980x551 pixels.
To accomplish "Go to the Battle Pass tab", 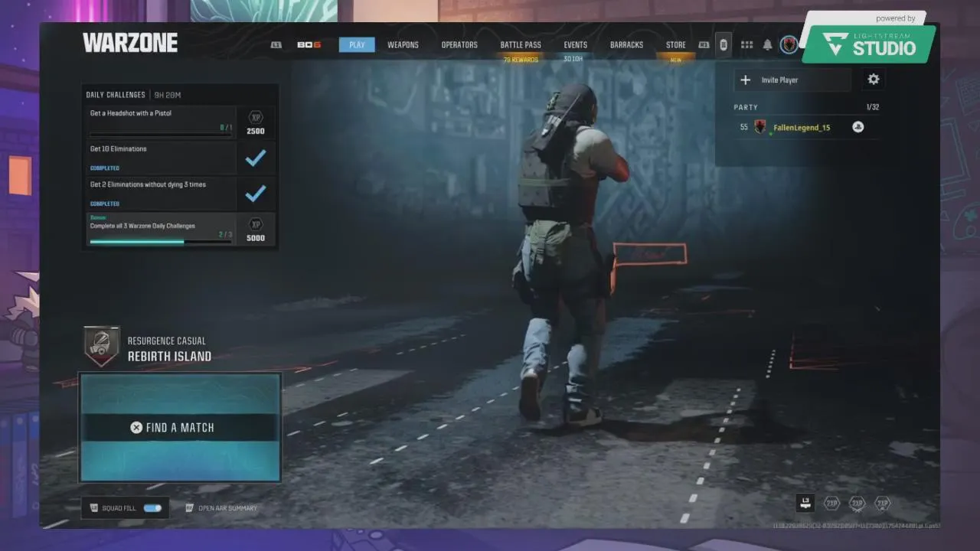I will tap(521, 45).
